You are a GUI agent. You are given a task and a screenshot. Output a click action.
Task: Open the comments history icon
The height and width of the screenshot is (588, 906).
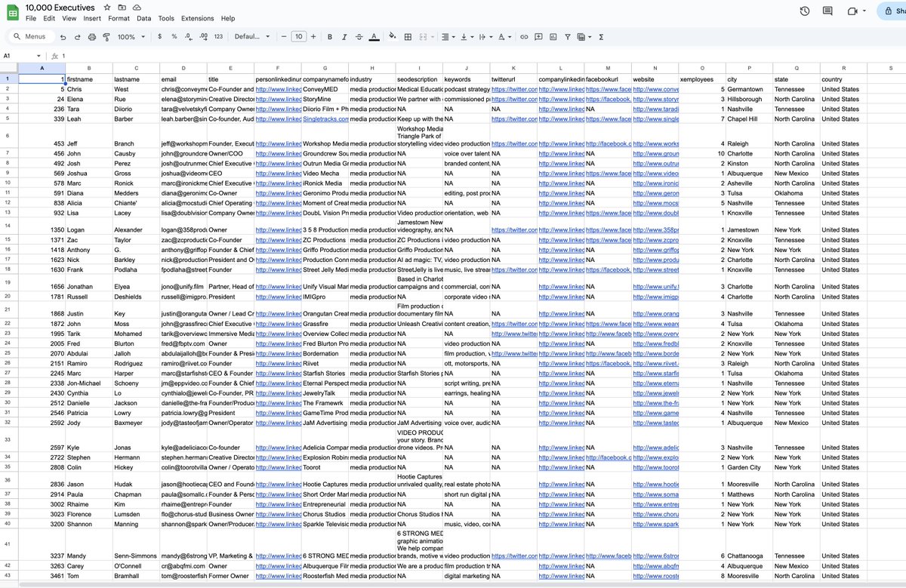827,11
